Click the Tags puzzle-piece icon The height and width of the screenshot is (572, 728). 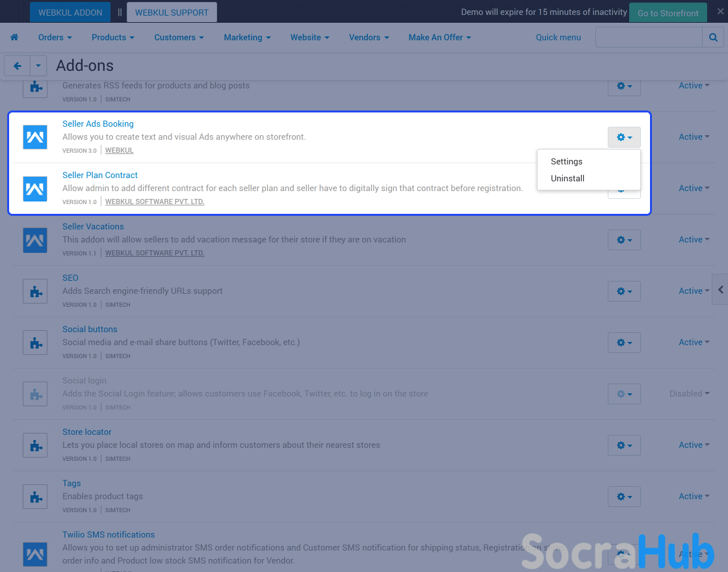click(x=35, y=497)
